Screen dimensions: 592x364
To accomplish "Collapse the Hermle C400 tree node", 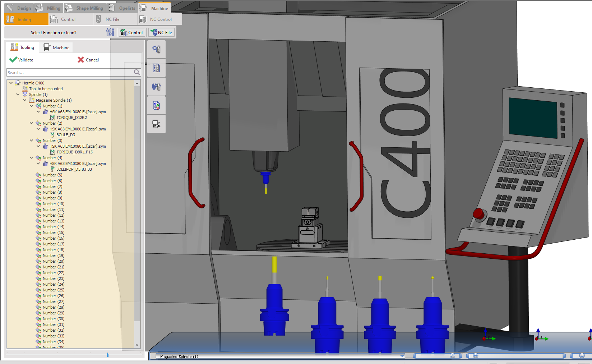I will point(11,83).
